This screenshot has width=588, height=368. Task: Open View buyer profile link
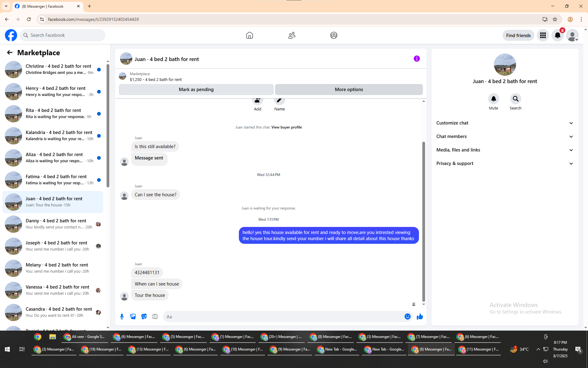click(x=287, y=127)
